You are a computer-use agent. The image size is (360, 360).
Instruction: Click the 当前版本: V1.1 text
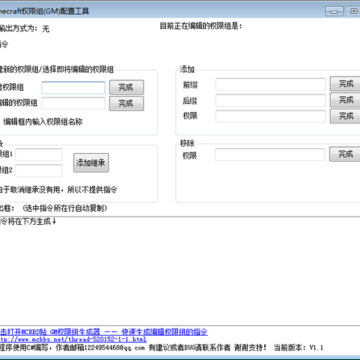coord(299,348)
